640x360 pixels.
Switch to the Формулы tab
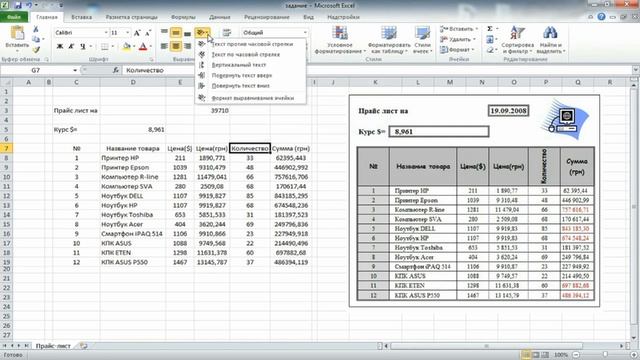tap(183, 17)
